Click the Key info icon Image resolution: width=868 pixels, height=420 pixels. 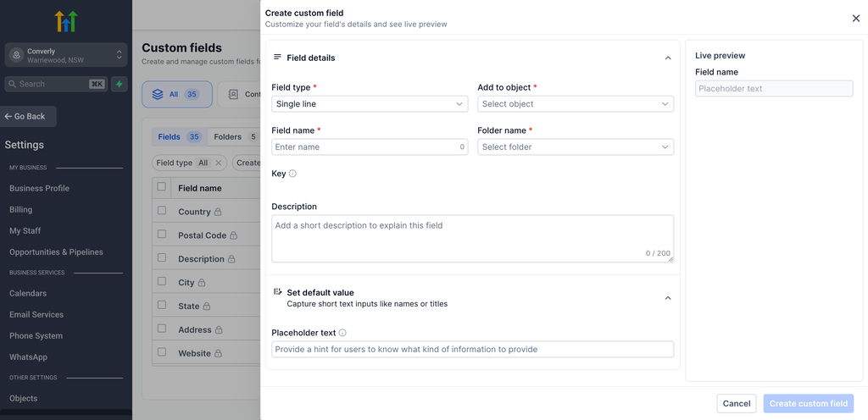pyautogui.click(x=292, y=174)
